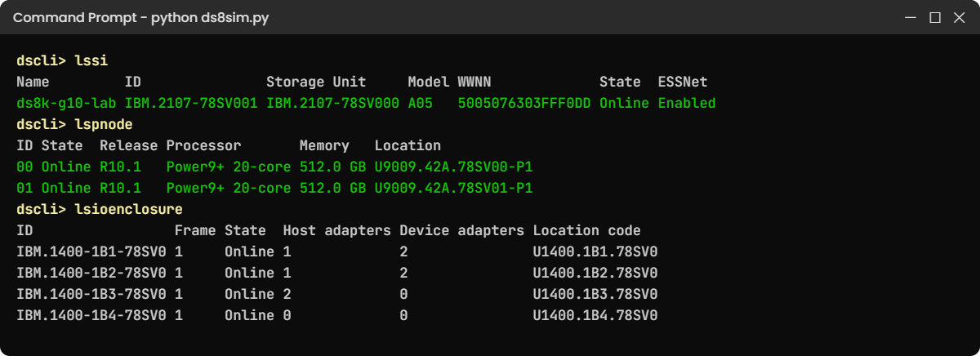This screenshot has width=980, height=356.
Task: Select the location 'U9009.42A.78SV01-P1'
Action: (x=453, y=189)
